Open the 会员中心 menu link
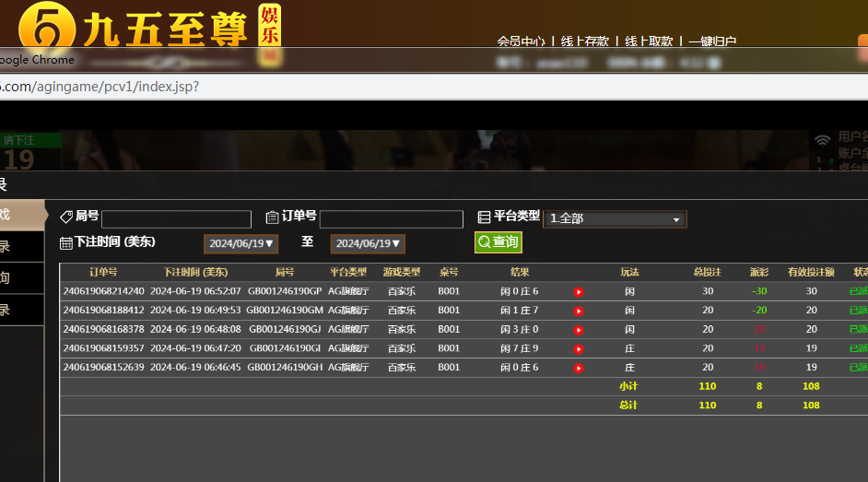This screenshot has width=868, height=482. tap(521, 41)
